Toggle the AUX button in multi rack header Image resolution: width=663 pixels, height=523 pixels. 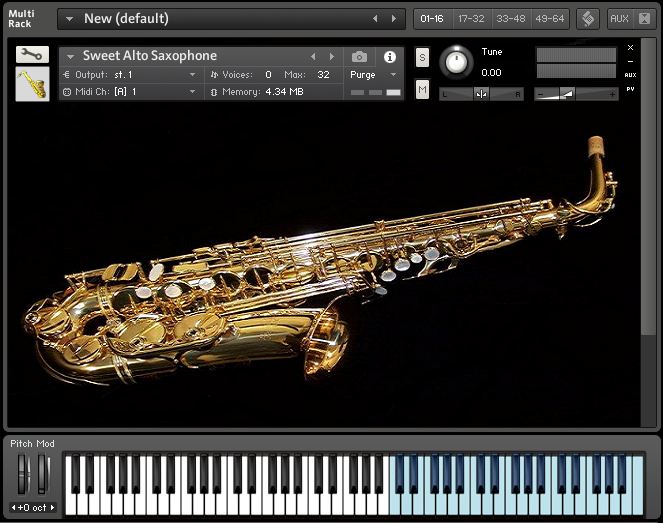(619, 19)
